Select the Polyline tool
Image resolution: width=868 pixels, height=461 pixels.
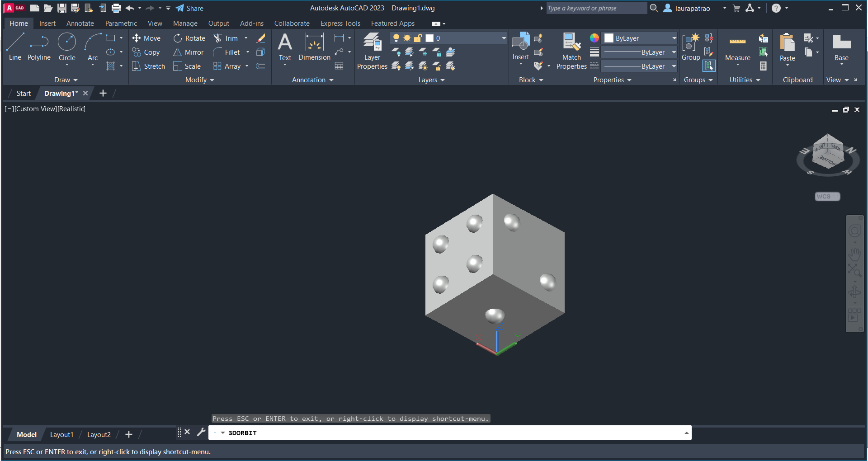pyautogui.click(x=39, y=47)
